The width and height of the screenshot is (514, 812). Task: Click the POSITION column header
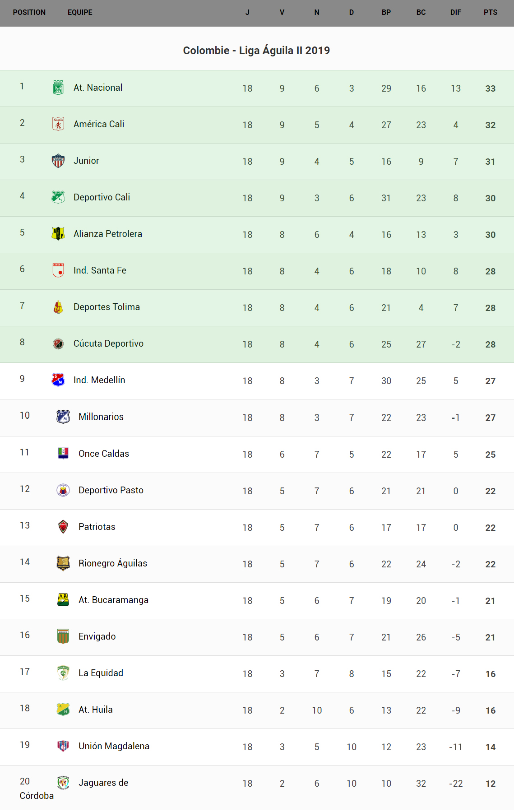[29, 13]
